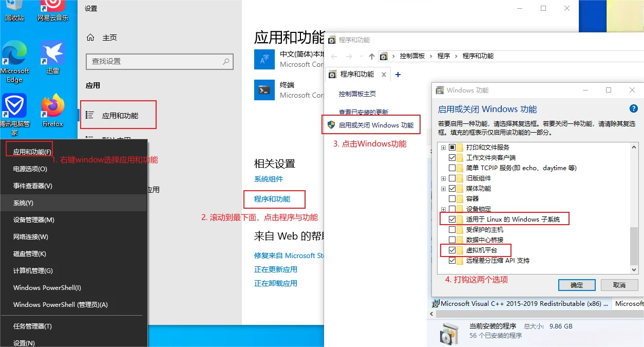The height and width of the screenshot is (347, 644).
Task: Click the 终端 terminal app icon
Action: coord(264,90)
